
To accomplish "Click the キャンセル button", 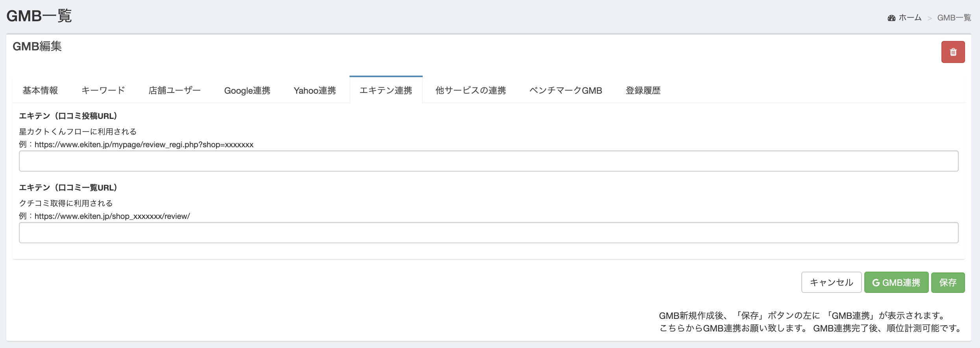I will (x=831, y=282).
